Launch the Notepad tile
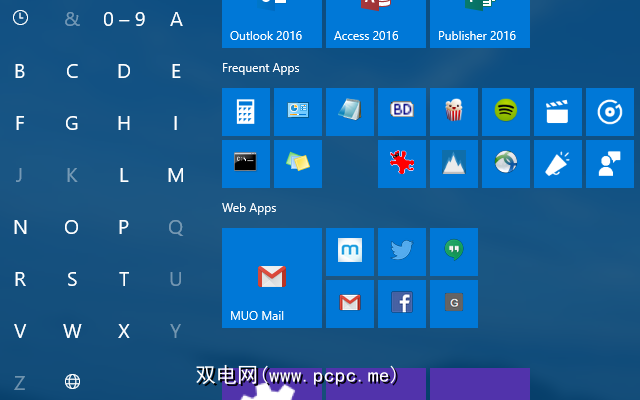 350,111
